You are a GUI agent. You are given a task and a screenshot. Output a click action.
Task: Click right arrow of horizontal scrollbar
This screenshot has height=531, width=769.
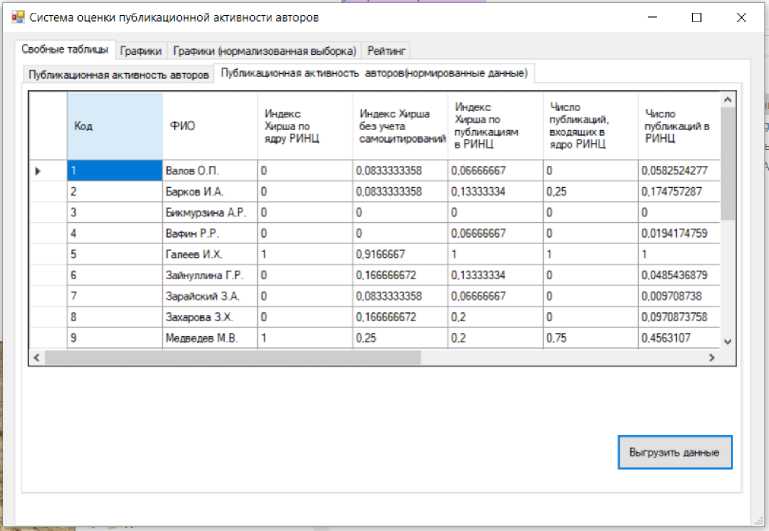[712, 358]
